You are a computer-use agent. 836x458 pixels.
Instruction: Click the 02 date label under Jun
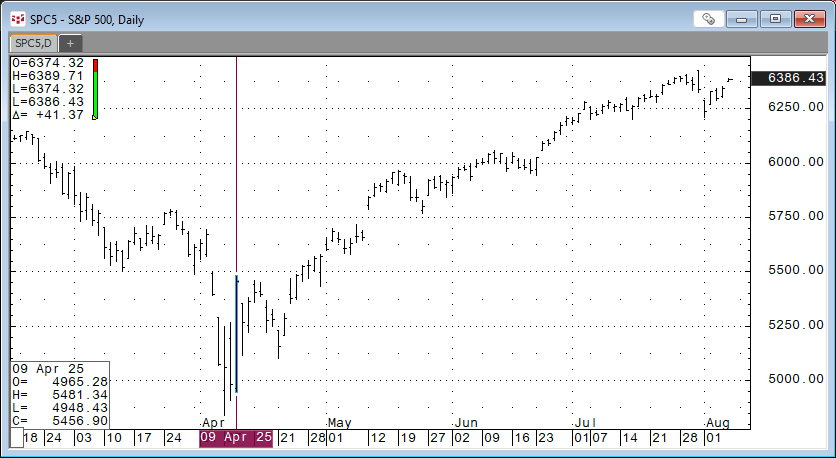(x=461, y=438)
